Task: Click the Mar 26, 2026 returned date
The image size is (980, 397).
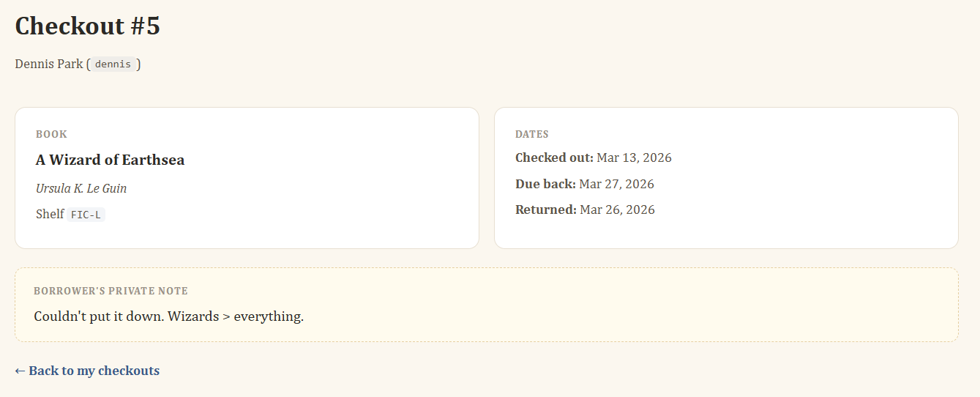Action: pos(617,210)
